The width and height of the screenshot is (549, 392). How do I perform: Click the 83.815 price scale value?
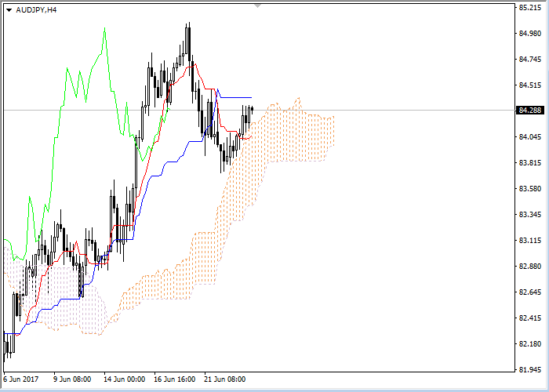(x=529, y=163)
